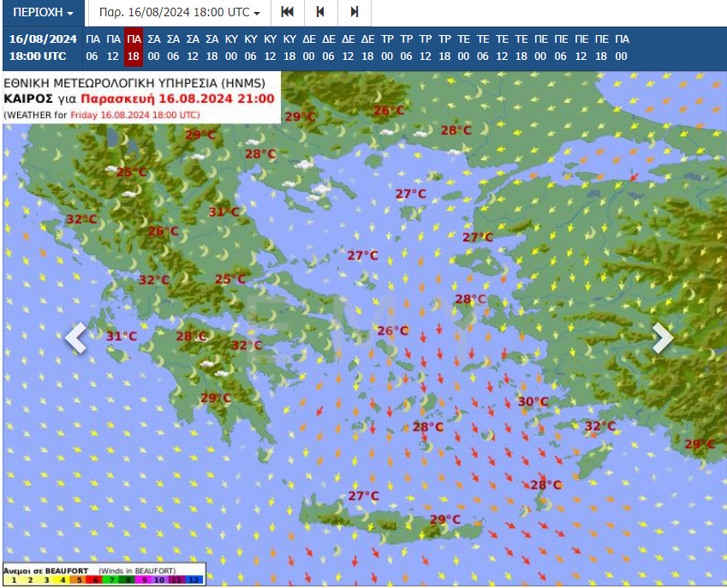Select the first ΣΑ 00 time slot
727x588 pixels.
pos(153,47)
